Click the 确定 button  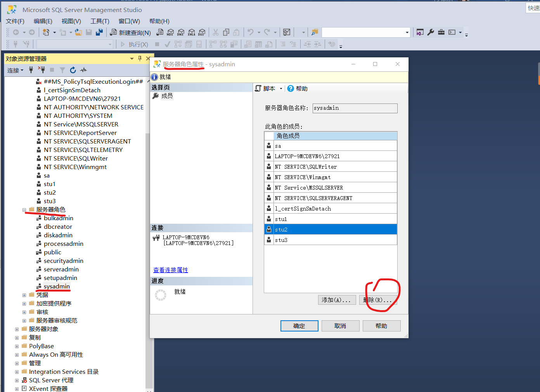pos(299,326)
